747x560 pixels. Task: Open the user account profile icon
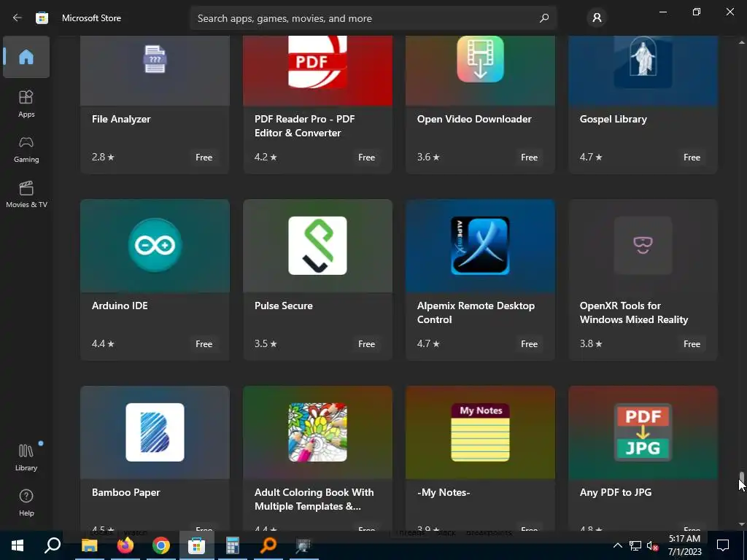[597, 18]
